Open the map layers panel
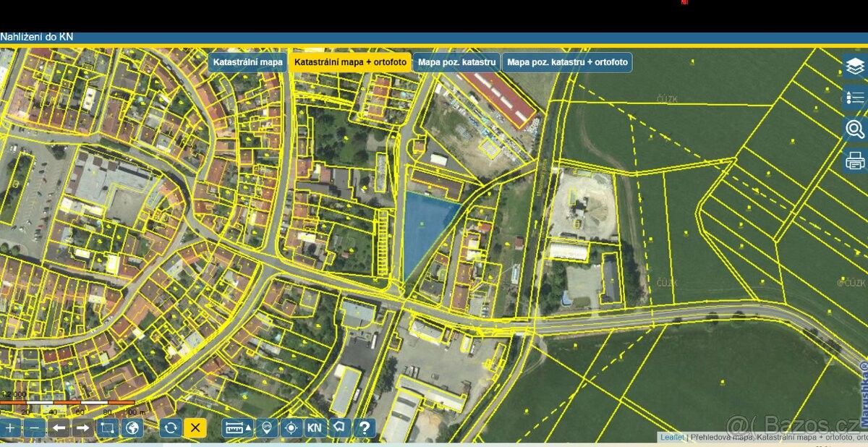Screen dimensions: 868x447 point(855,67)
